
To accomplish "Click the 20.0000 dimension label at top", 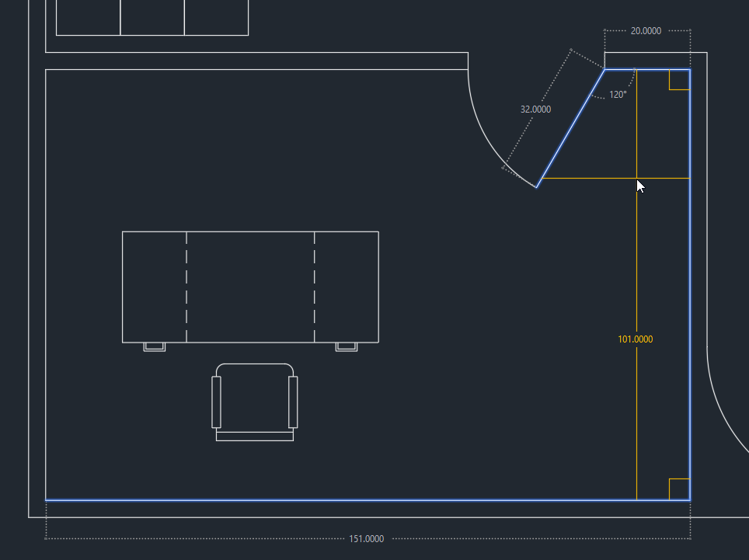I will [x=646, y=31].
